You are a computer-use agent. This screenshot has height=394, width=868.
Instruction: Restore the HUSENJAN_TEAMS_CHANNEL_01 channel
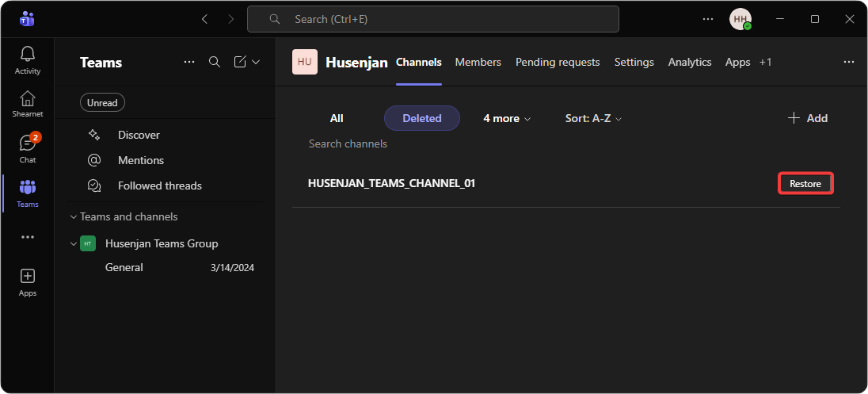(805, 184)
